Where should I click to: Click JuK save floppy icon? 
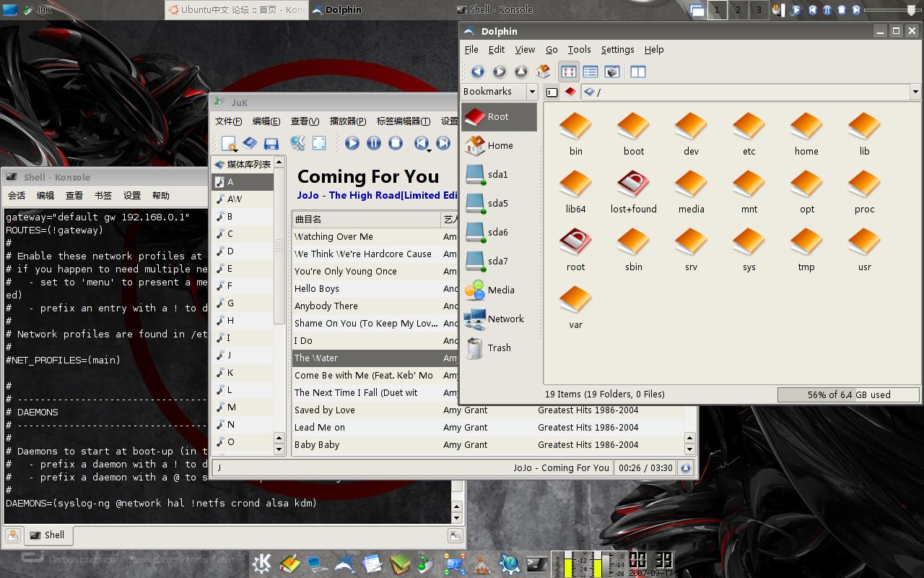(271, 143)
